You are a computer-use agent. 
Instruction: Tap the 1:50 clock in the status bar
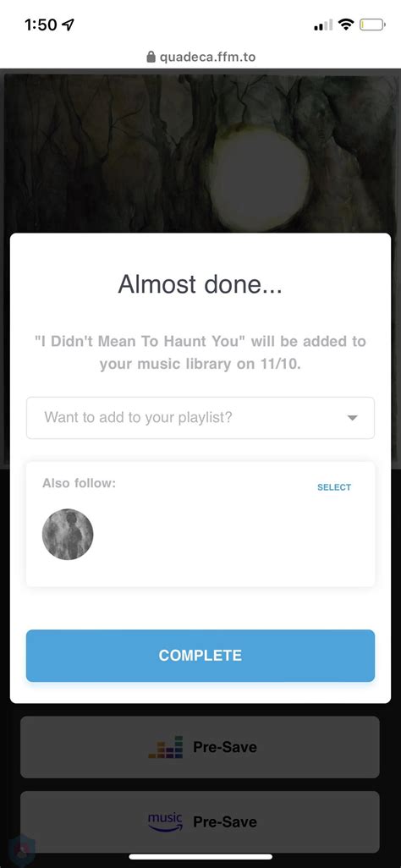click(41, 25)
